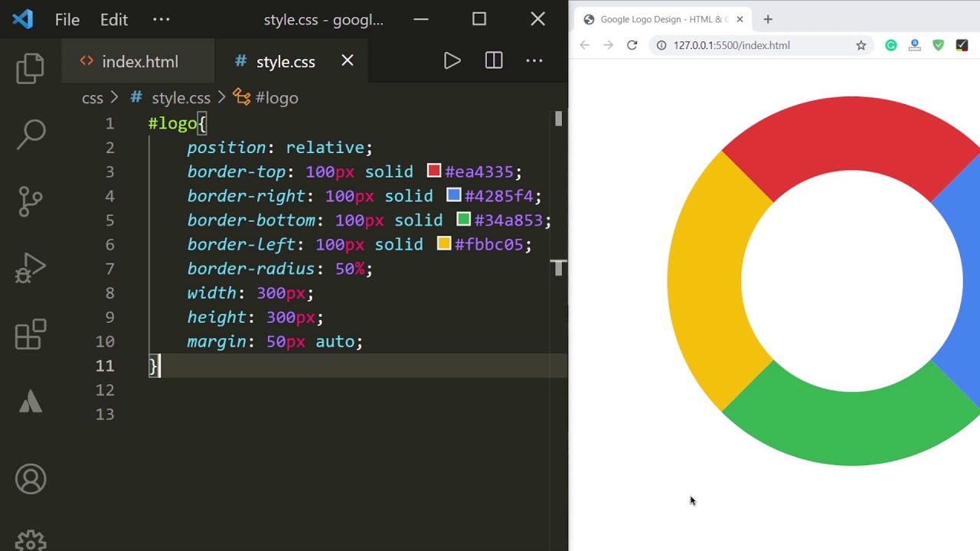
Task: Open the Accounts menu icon
Action: pyautogui.click(x=31, y=479)
